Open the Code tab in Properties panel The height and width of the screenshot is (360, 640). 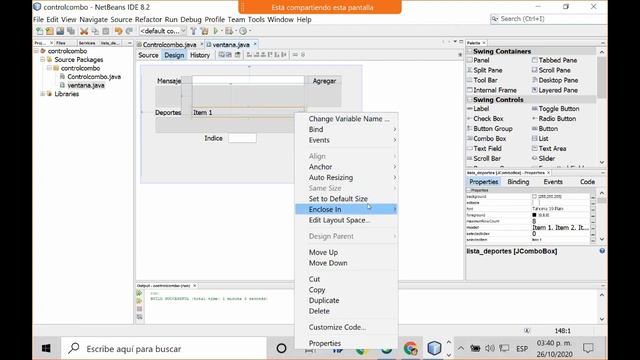coord(587,182)
